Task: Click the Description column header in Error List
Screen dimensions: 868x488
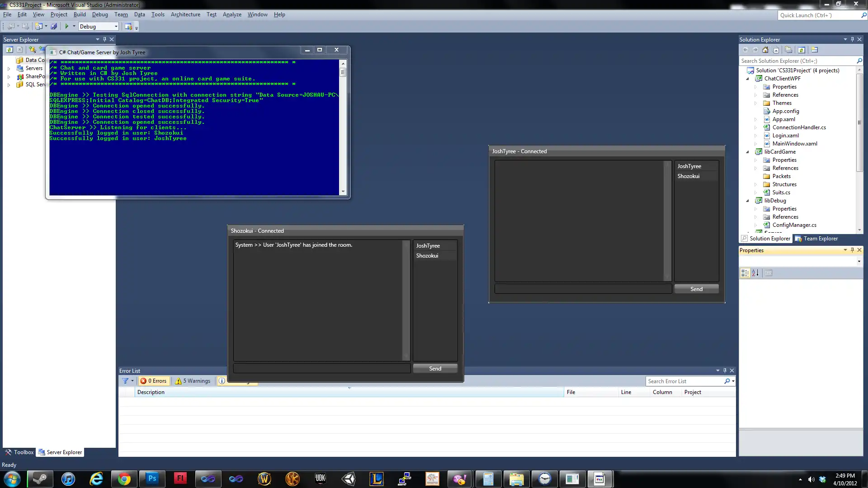Action: (x=350, y=392)
